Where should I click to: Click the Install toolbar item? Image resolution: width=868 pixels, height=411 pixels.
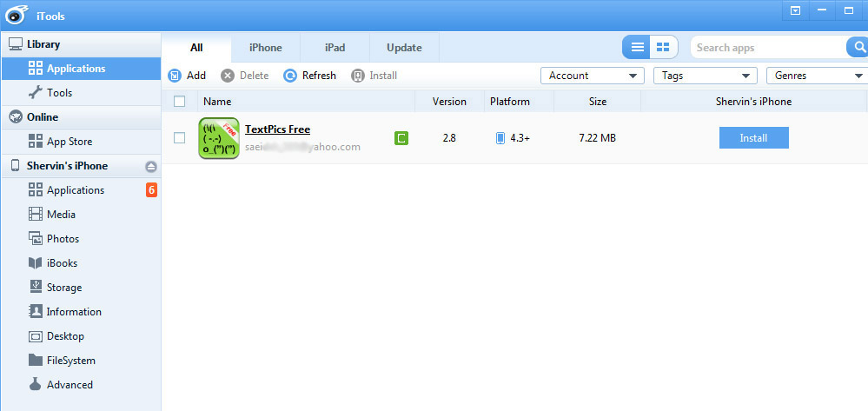[x=374, y=76]
